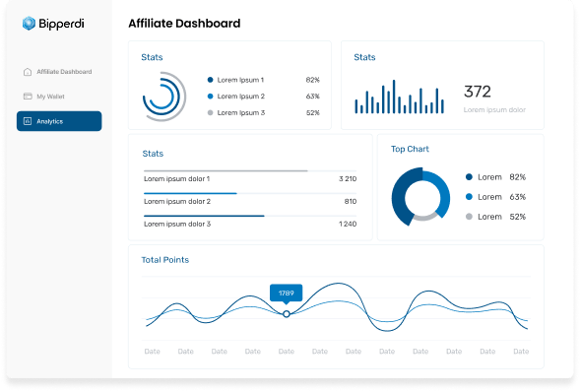Click the 372 total number
The width and height of the screenshot is (581, 392).
click(478, 92)
